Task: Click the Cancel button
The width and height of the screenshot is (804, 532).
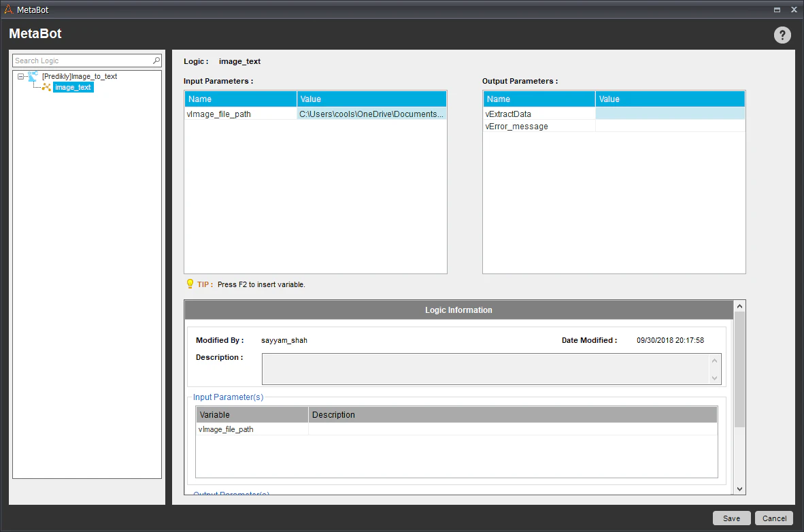Action: (x=774, y=518)
